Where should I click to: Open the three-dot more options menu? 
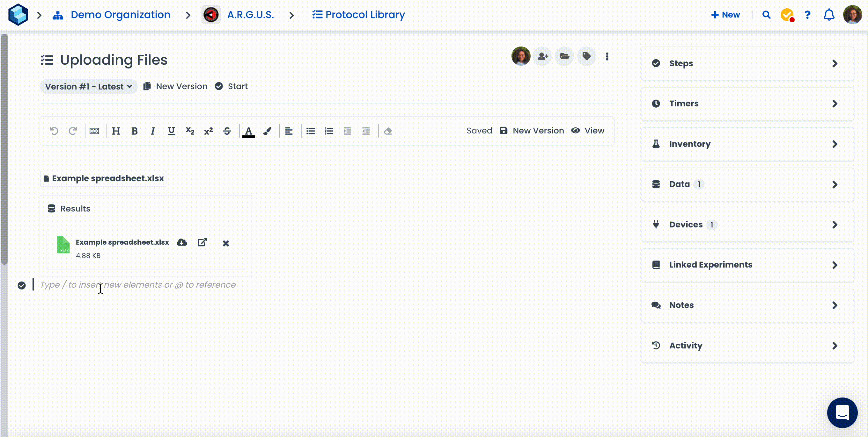(x=607, y=57)
